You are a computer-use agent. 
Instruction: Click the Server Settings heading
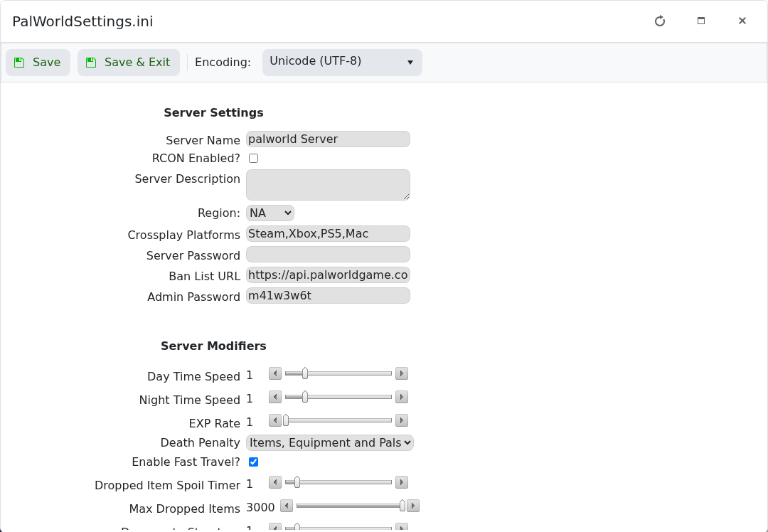point(213,112)
